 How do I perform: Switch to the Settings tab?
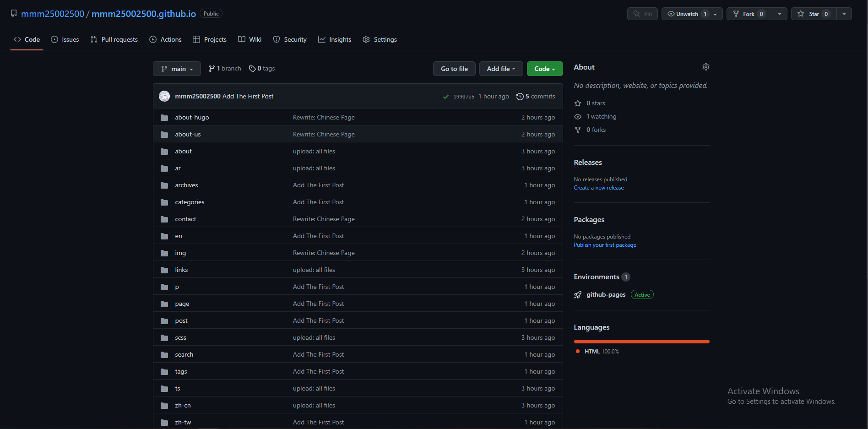click(380, 39)
